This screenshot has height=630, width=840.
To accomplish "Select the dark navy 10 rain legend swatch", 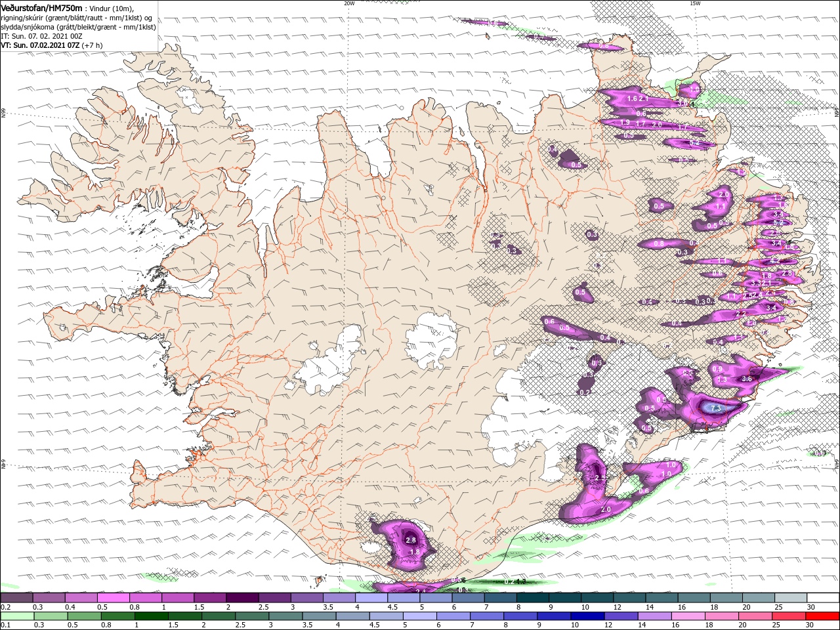I will [586, 616].
